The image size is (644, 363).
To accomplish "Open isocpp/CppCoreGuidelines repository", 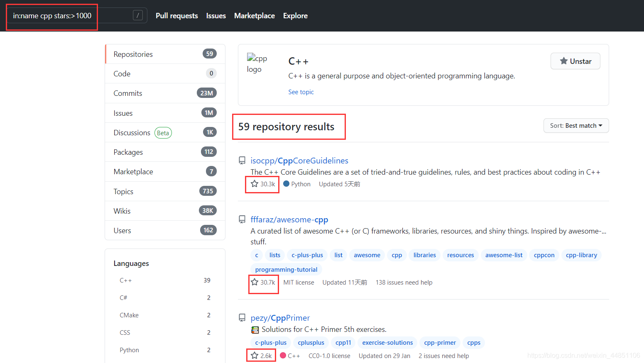I will click(299, 161).
